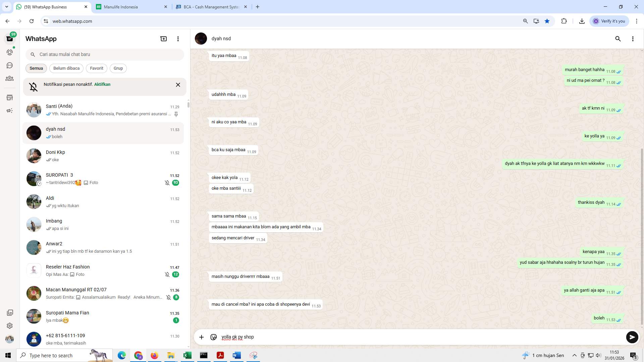This screenshot has height=362, width=644.
Task: Start a new chat with the new-chat icon
Action: click(x=163, y=39)
